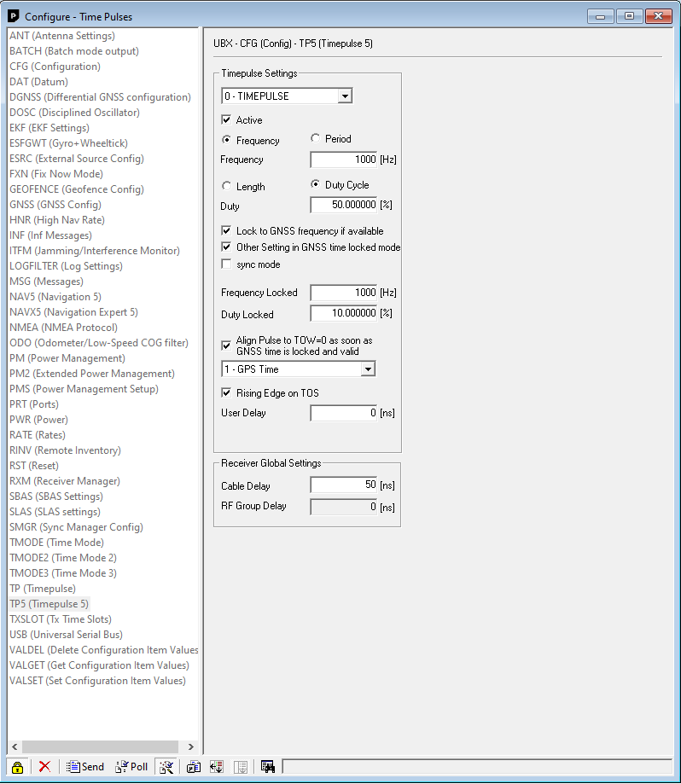The height and width of the screenshot is (784, 681).
Task: Click the Send message button
Action: coord(85,766)
